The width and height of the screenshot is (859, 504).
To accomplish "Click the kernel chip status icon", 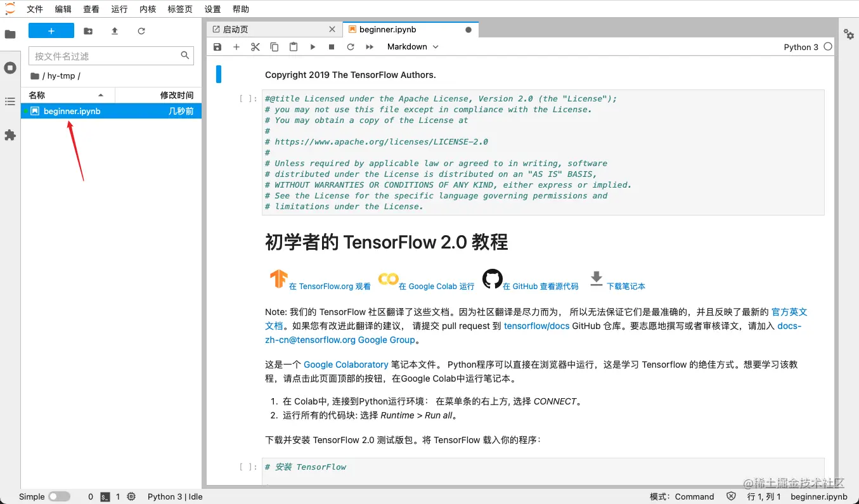I will pyautogui.click(x=131, y=497).
